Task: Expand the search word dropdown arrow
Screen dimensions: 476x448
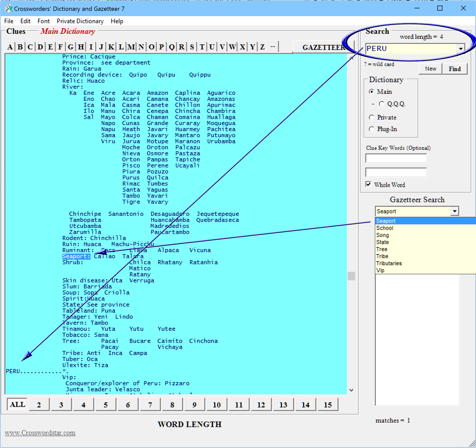Action: [461, 49]
